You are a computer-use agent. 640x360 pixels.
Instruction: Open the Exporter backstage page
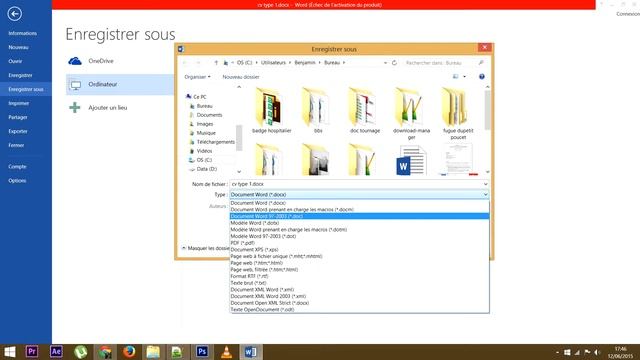[26, 131]
